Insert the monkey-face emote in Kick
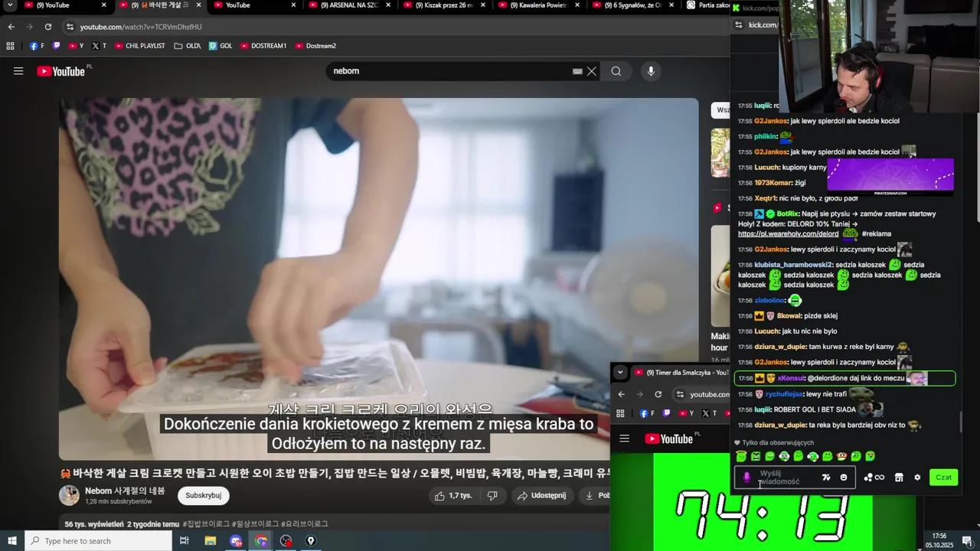The image size is (980, 551). point(841,456)
